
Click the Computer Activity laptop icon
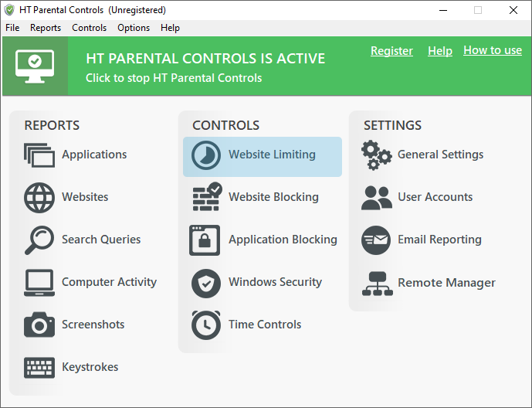click(x=39, y=282)
